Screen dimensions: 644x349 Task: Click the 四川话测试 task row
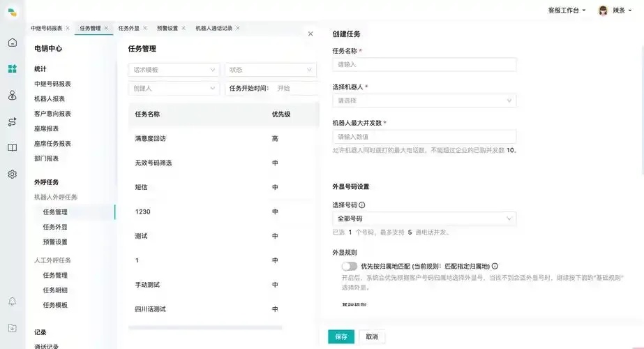223,309
